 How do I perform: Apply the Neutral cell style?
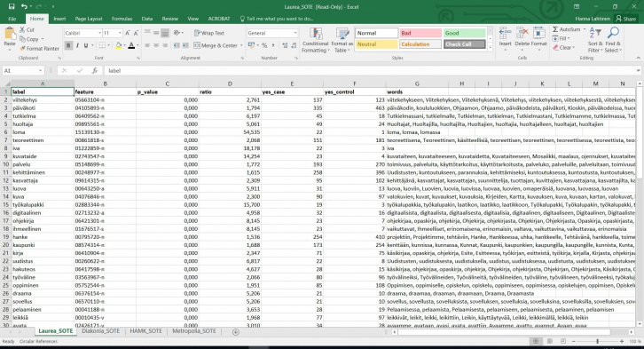377,44
